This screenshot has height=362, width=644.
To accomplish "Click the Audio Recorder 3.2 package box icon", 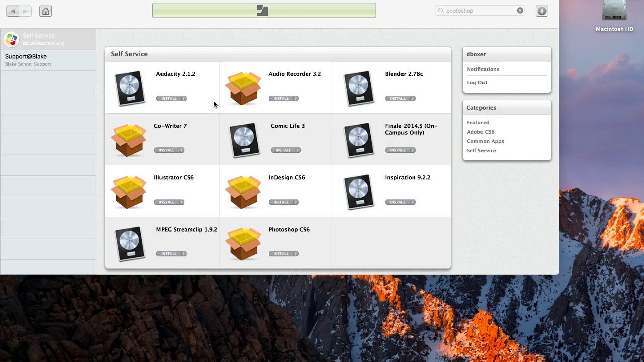I will (244, 88).
